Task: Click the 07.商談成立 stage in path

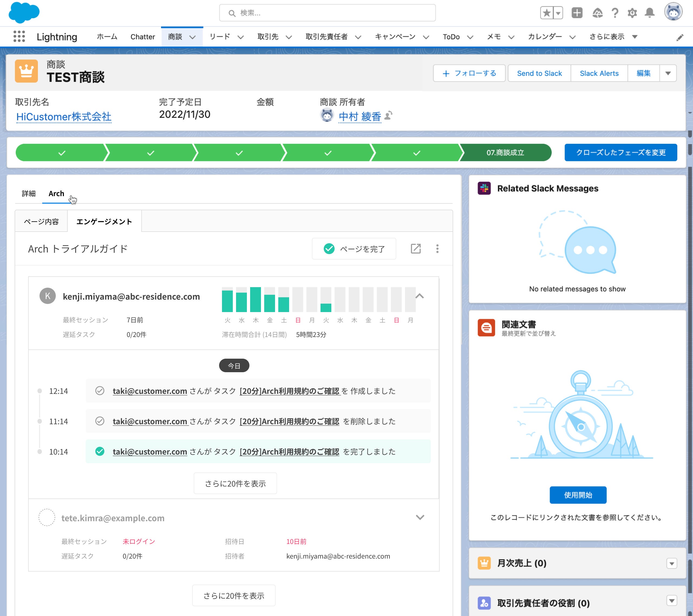Action: coord(505,153)
